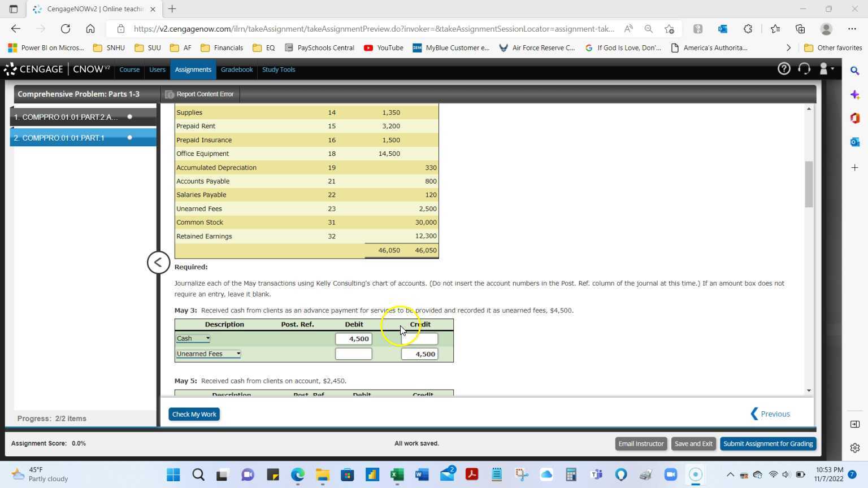Viewport: 868px width, 488px height.
Task: Show hidden system tray icons
Action: tap(730, 474)
